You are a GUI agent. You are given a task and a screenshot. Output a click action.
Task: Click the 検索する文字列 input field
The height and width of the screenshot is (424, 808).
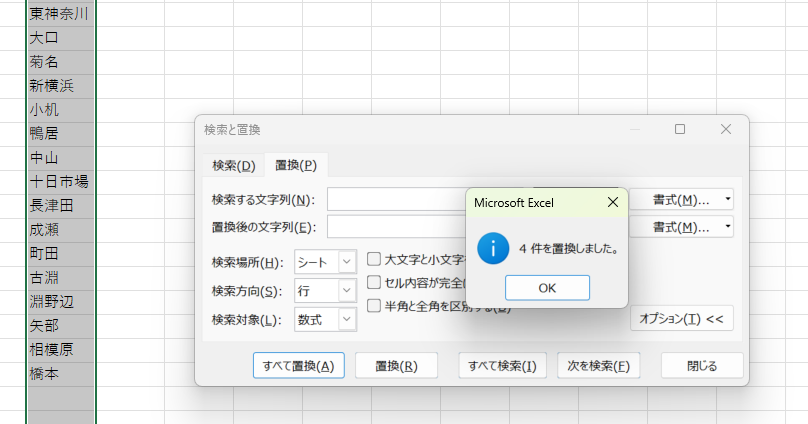(395, 199)
